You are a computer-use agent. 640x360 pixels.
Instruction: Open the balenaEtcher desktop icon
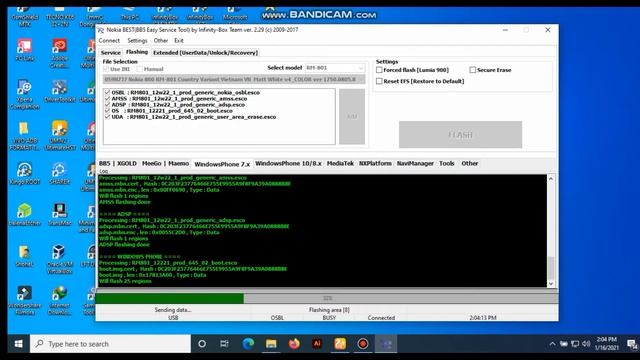[24, 215]
